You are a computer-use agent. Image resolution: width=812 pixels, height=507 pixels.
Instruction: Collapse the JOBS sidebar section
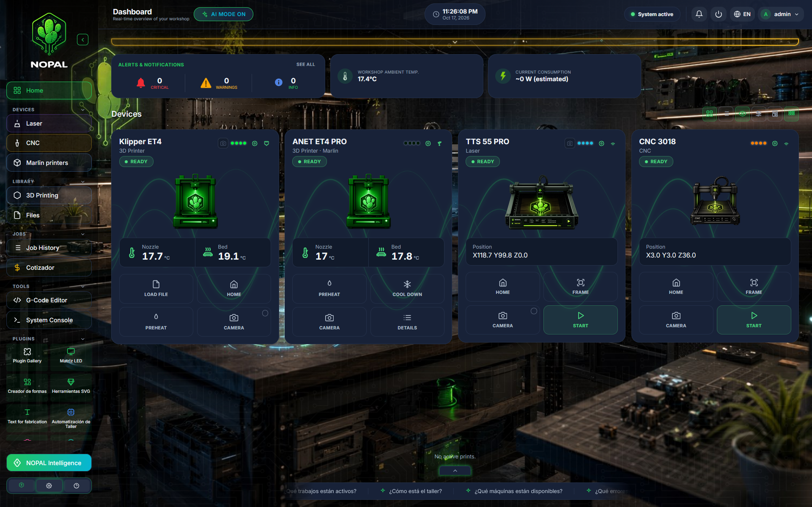pyautogui.click(x=83, y=234)
